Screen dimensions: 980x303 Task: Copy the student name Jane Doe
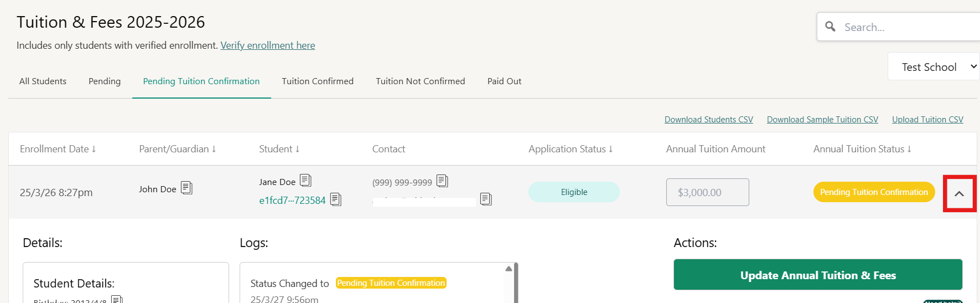coord(305,181)
